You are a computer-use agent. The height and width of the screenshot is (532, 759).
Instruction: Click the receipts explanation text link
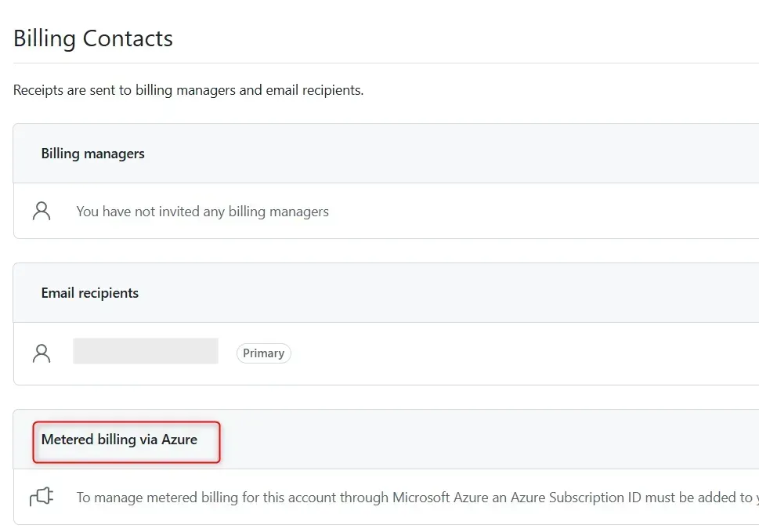(188, 89)
